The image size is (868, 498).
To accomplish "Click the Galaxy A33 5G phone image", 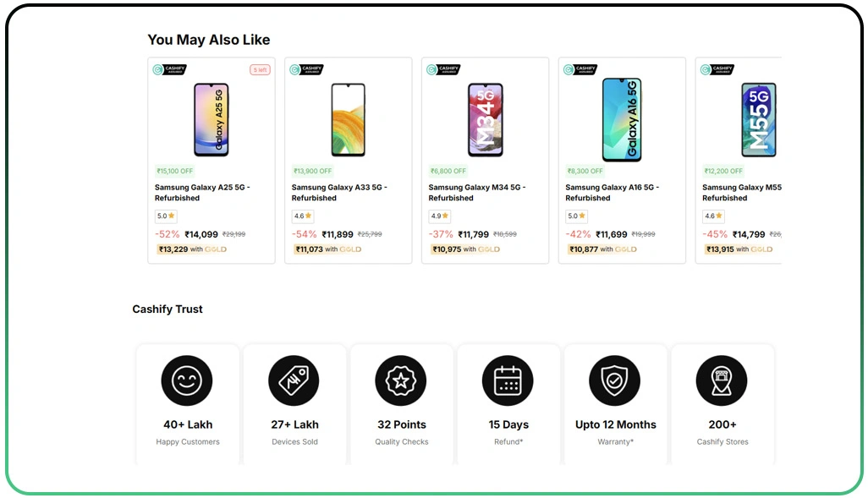I will click(349, 118).
